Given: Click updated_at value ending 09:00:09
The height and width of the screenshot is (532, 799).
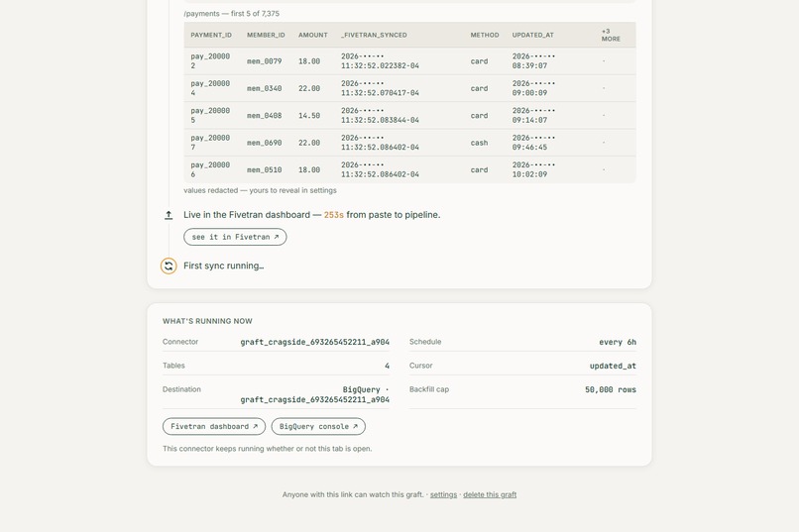Looking at the screenshot, I should [533, 88].
